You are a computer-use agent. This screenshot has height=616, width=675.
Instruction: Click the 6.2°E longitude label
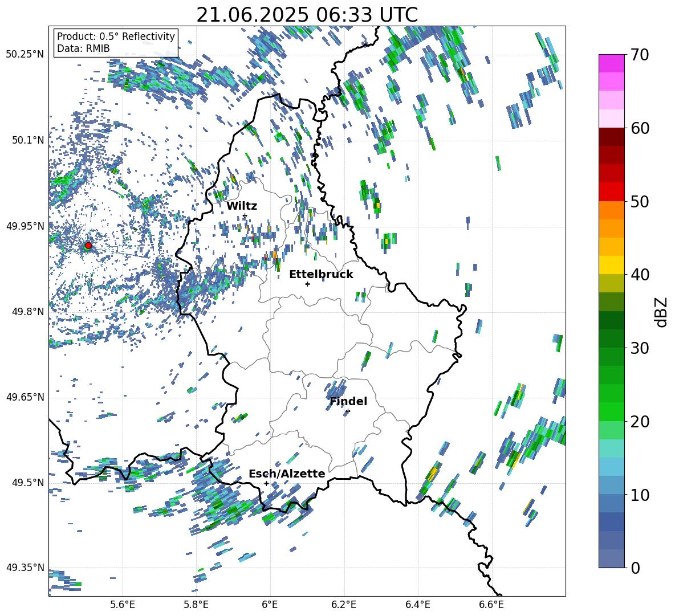344,605
